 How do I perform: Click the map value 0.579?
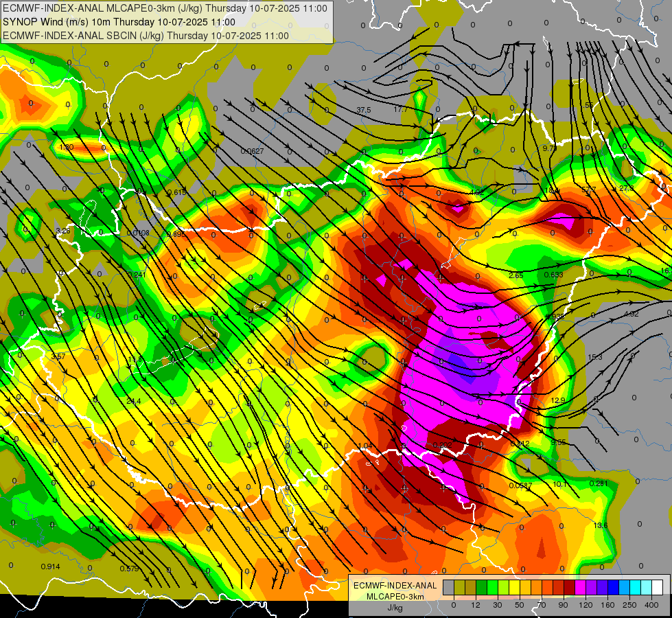tap(129, 569)
